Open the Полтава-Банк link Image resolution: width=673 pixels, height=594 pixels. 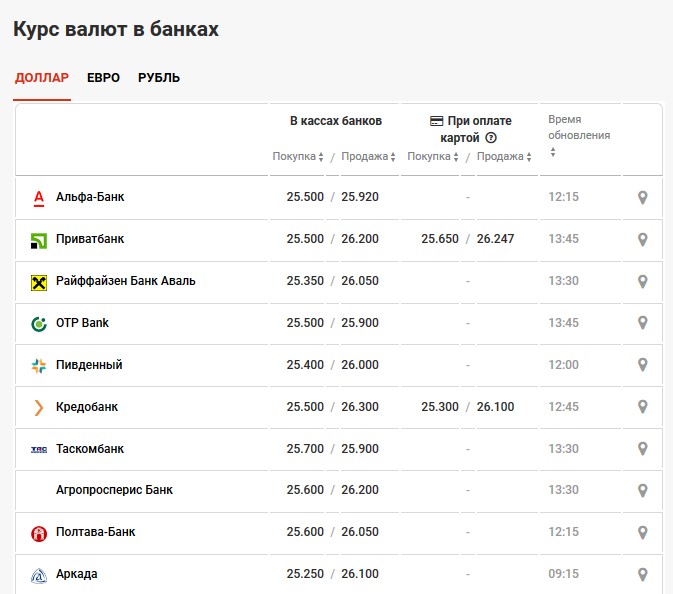click(x=96, y=532)
